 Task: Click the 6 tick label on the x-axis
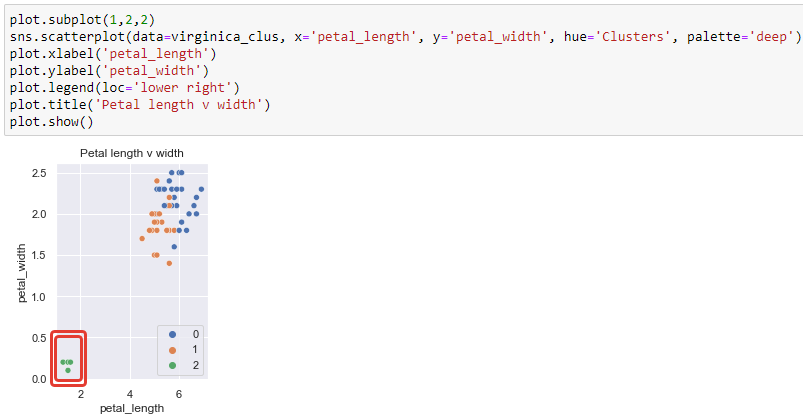tap(179, 394)
